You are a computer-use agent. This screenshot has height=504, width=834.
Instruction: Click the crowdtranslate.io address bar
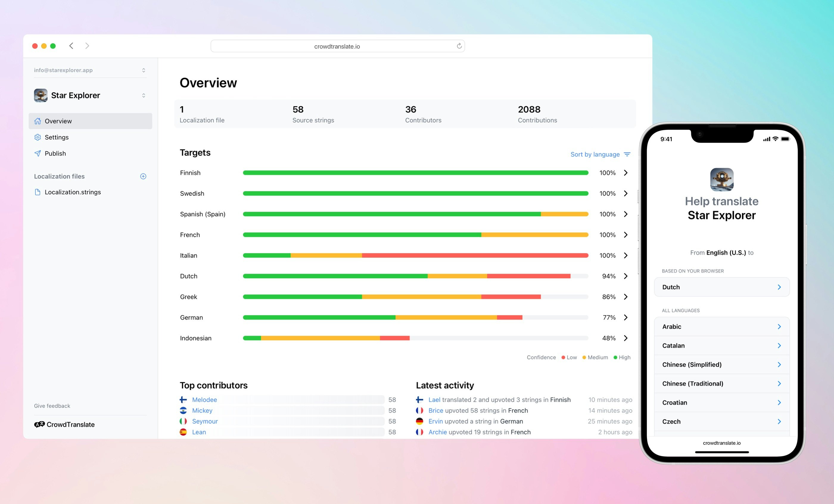(x=337, y=46)
